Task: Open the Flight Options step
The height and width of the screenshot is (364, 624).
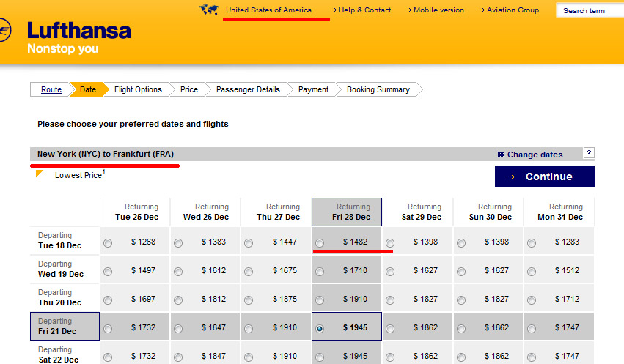Action: (138, 89)
